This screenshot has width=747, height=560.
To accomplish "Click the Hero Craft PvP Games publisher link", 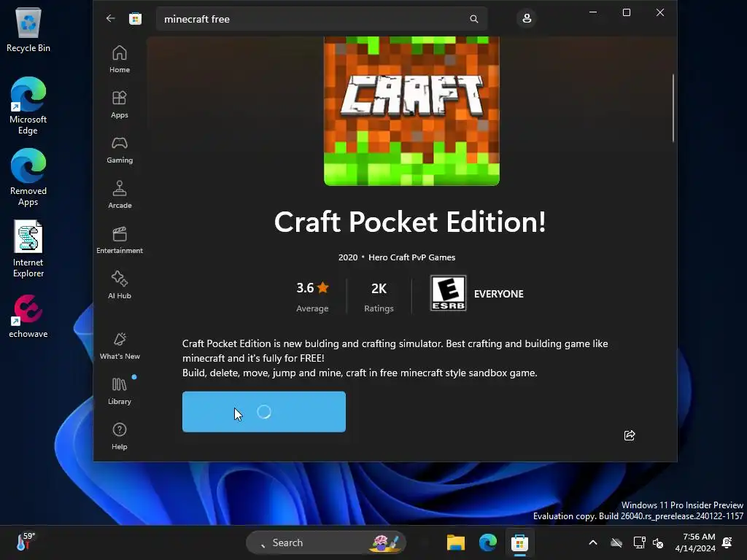I will pos(411,257).
